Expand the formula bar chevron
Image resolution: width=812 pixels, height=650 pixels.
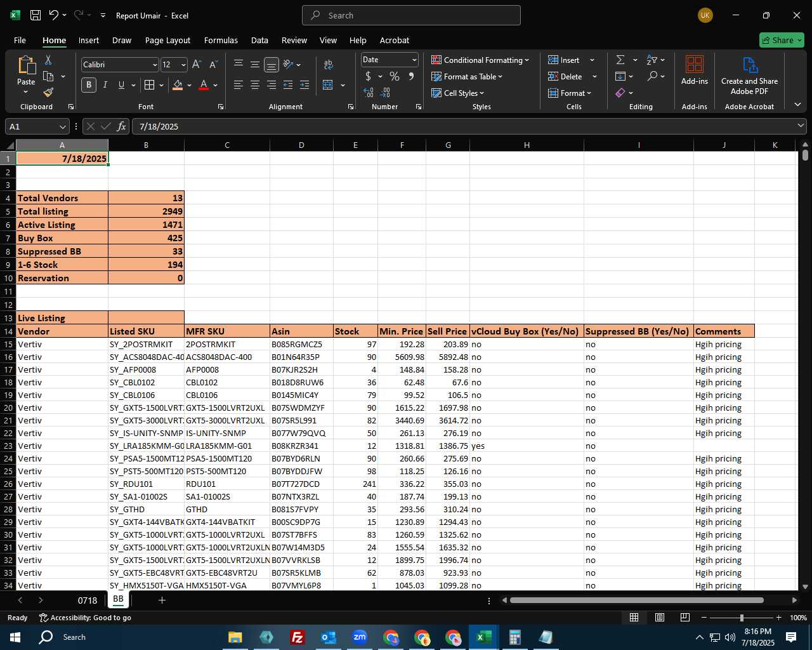pos(801,126)
